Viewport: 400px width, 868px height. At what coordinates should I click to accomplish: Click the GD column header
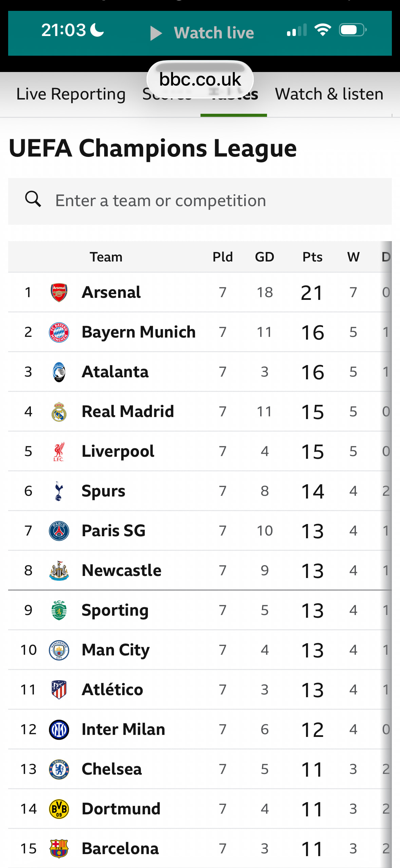pos(264,257)
